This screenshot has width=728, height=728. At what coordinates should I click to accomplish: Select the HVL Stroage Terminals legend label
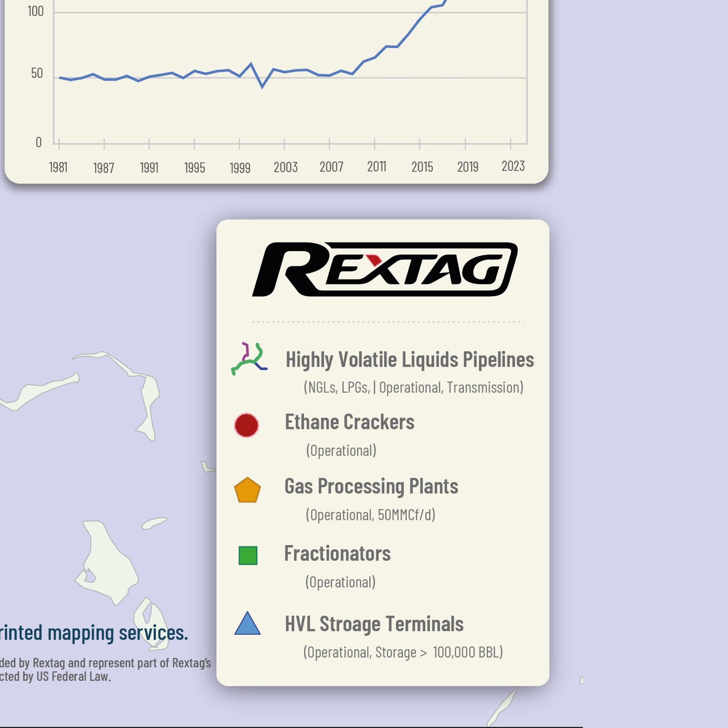click(374, 624)
